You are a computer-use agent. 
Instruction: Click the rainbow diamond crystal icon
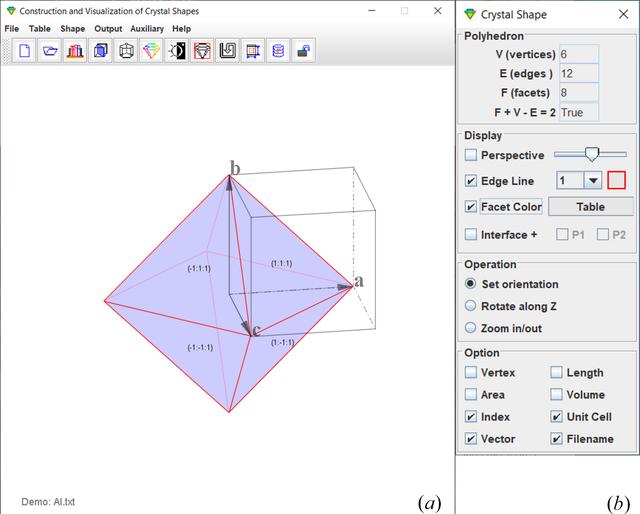(x=151, y=51)
